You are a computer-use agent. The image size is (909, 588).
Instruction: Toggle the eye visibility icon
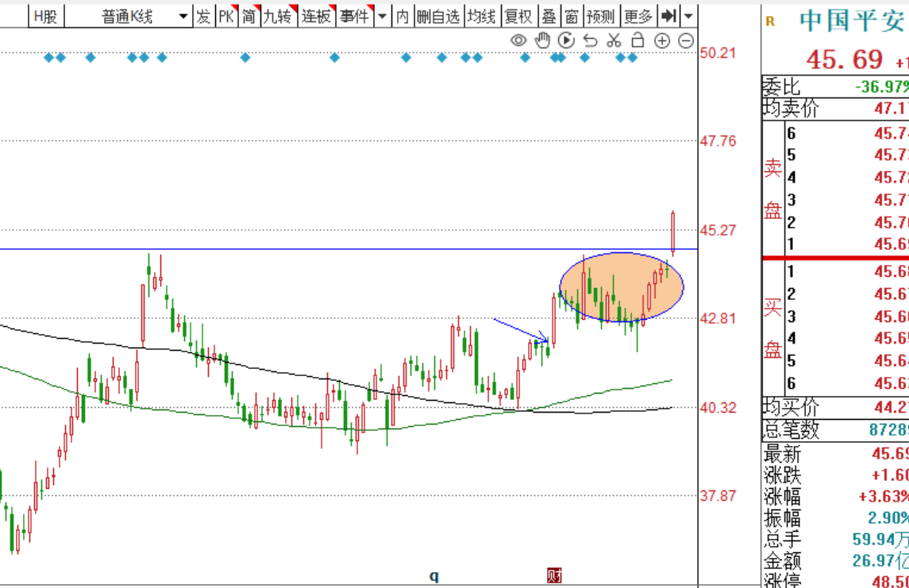click(518, 40)
